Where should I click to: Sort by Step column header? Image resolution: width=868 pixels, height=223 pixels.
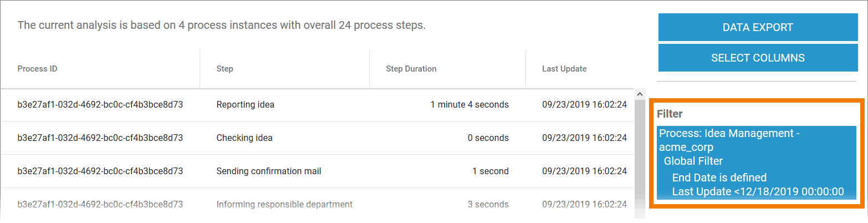click(x=224, y=69)
